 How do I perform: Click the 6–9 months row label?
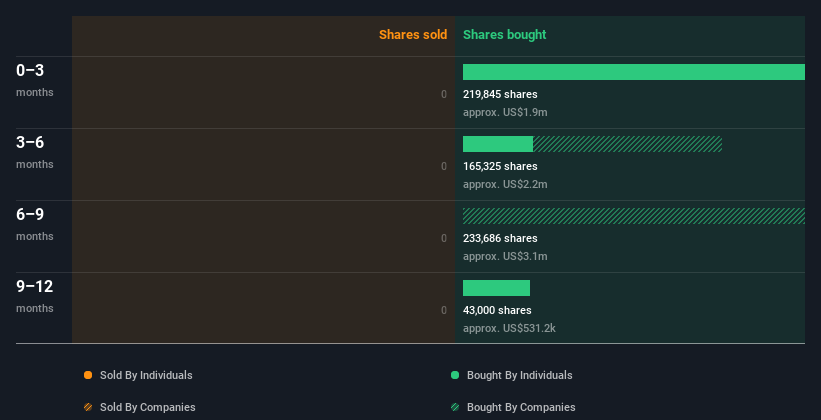[35, 224]
